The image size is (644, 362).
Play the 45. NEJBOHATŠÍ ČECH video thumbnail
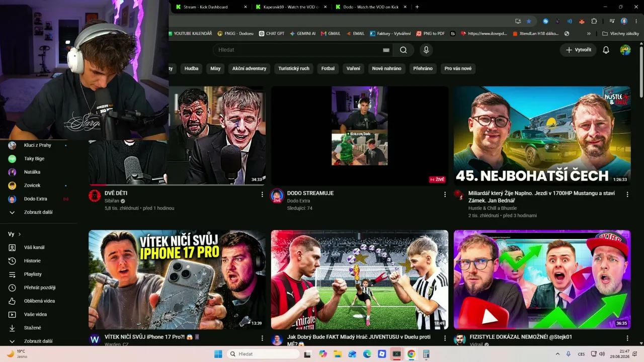point(542,136)
